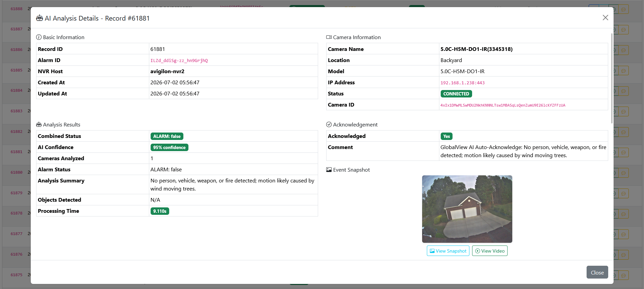Click the NVR Host value avigilon-nvr2
Viewport: 644px width, 289px height.
click(167, 71)
